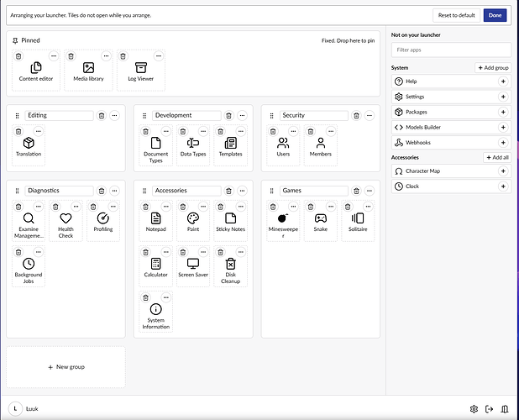The width and height of the screenshot is (519, 420).
Task: Click the Development group drag handle
Action: 144,116
